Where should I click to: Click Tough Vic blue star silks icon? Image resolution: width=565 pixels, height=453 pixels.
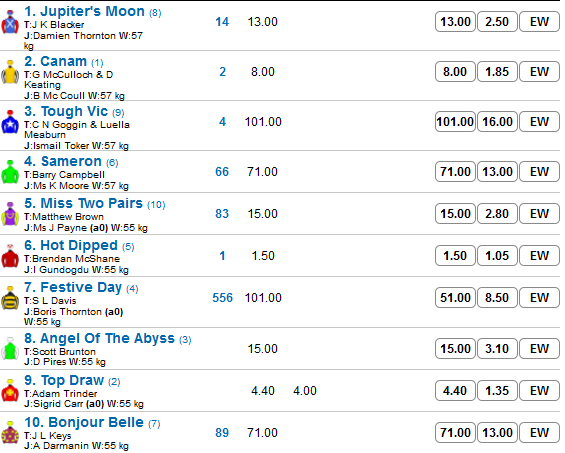[10, 122]
